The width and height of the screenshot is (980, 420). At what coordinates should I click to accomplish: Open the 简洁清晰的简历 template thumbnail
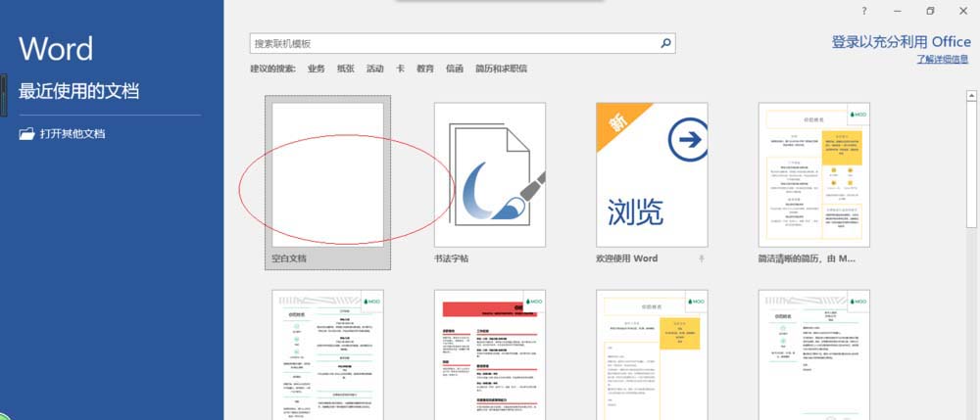click(x=814, y=174)
